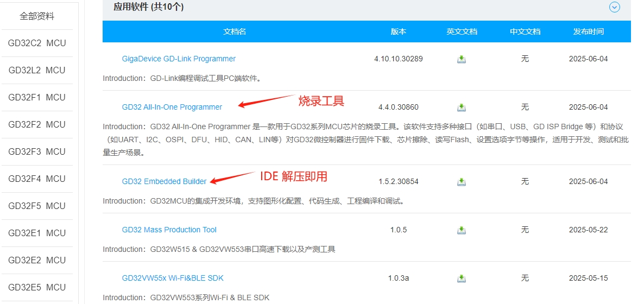This screenshot has width=644, height=304.
Task: Select 全部资料 in the sidebar
Action: (x=37, y=16)
